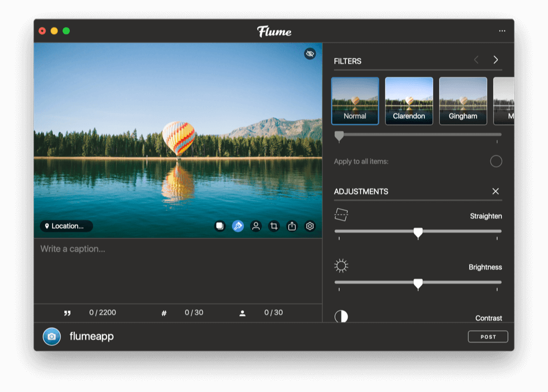Show next filters with right chevron
Viewport: 548px width, 392px height.
pos(496,60)
